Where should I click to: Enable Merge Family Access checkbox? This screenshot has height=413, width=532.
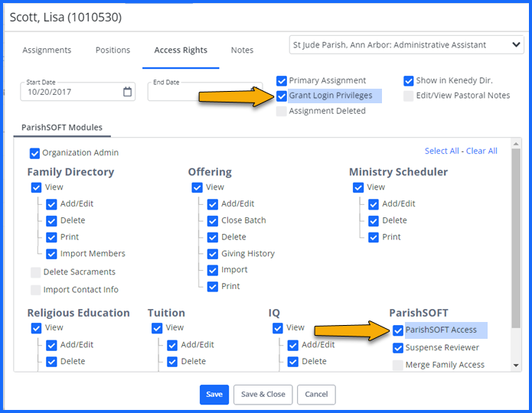[x=398, y=365]
